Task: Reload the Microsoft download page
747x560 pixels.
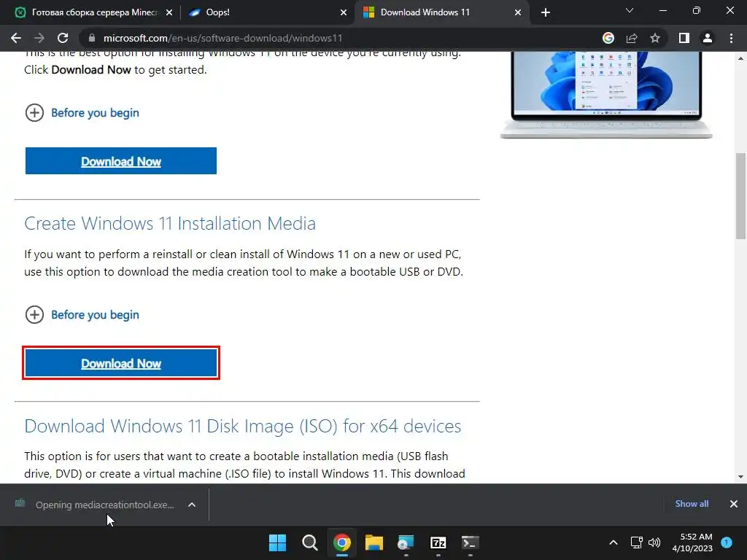Action: (63, 38)
